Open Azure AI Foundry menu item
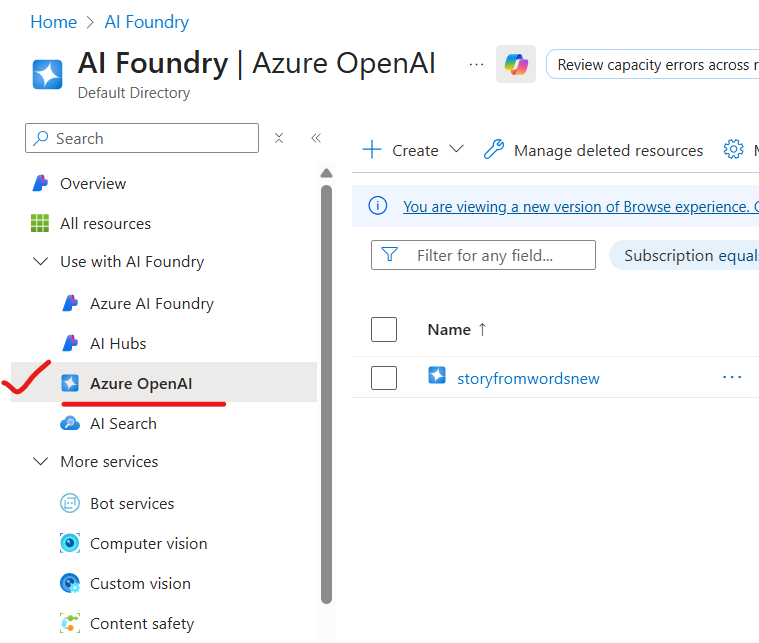The width and height of the screenshot is (759, 643). point(152,304)
